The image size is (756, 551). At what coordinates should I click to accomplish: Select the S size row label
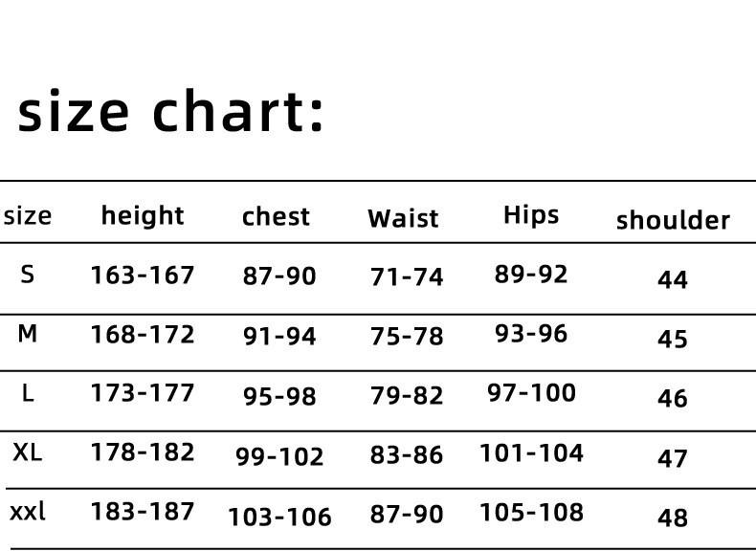pos(27,275)
